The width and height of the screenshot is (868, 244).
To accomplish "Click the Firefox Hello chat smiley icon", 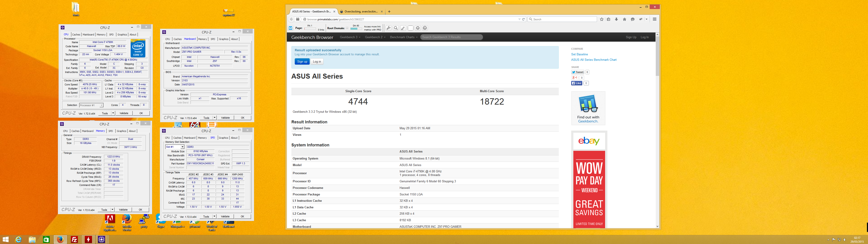I will (x=632, y=19).
